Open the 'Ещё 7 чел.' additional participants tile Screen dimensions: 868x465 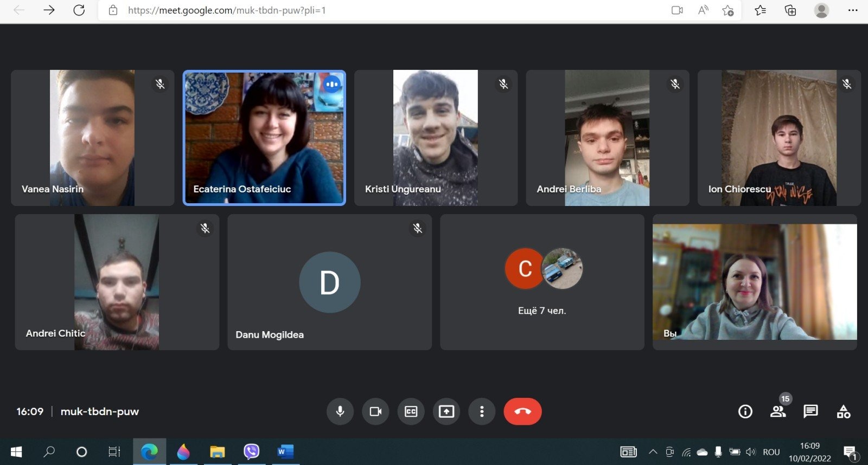click(x=542, y=282)
